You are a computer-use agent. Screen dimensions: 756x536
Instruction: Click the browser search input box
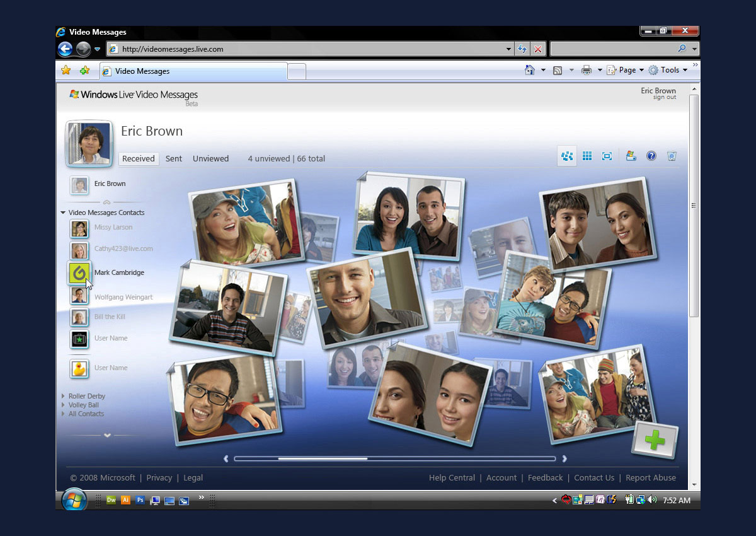[613, 49]
